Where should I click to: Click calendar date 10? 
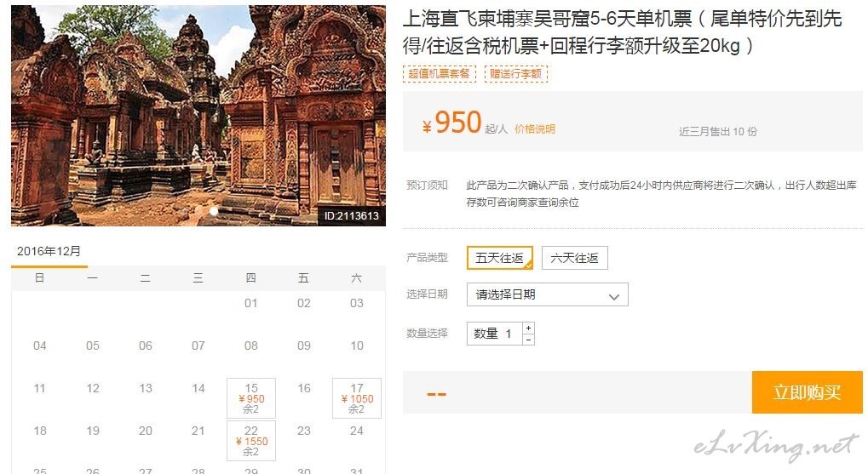point(357,346)
